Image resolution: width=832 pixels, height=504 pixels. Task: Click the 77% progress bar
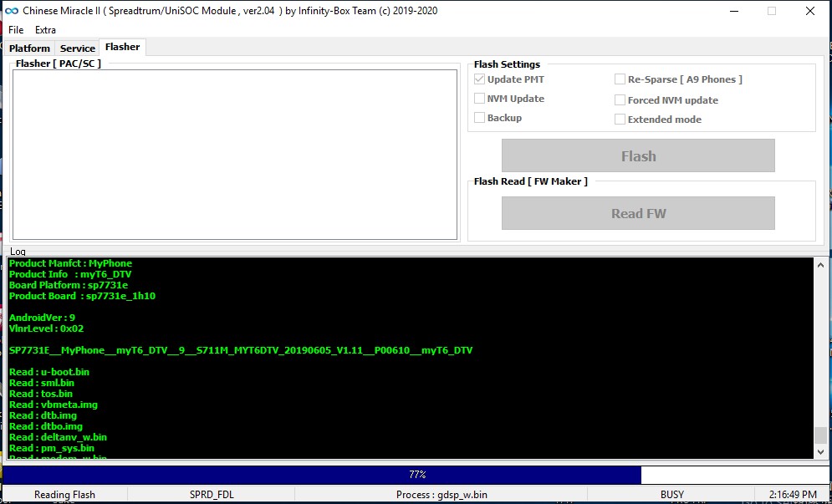pyautogui.click(x=416, y=474)
